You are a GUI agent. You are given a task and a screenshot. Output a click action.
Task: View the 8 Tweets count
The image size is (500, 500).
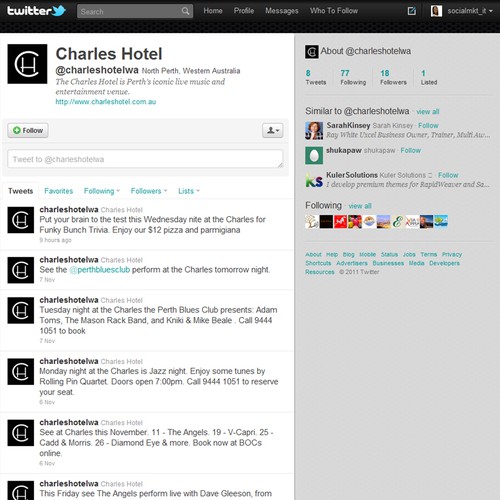(316, 77)
